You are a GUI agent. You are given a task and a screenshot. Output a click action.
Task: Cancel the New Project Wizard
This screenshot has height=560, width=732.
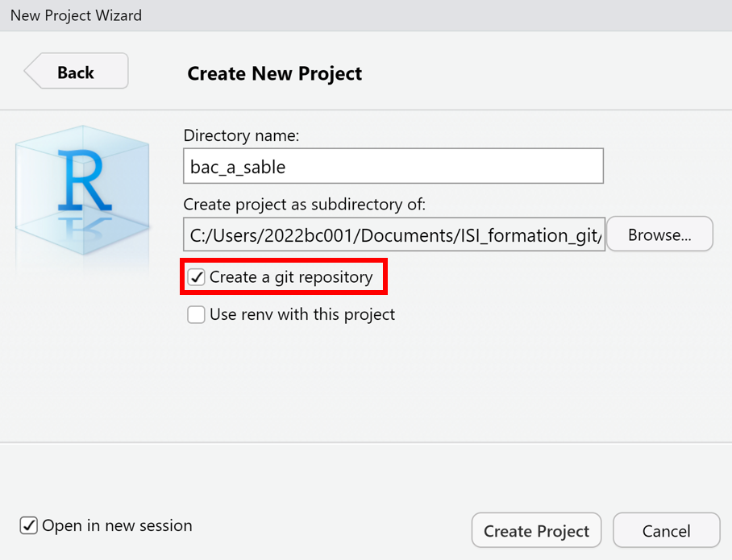(666, 531)
